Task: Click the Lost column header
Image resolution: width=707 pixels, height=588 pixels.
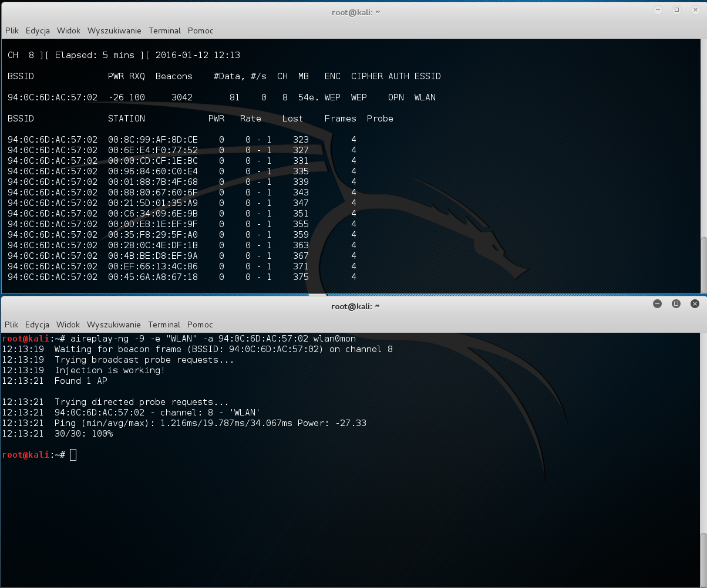Action: pyautogui.click(x=292, y=119)
